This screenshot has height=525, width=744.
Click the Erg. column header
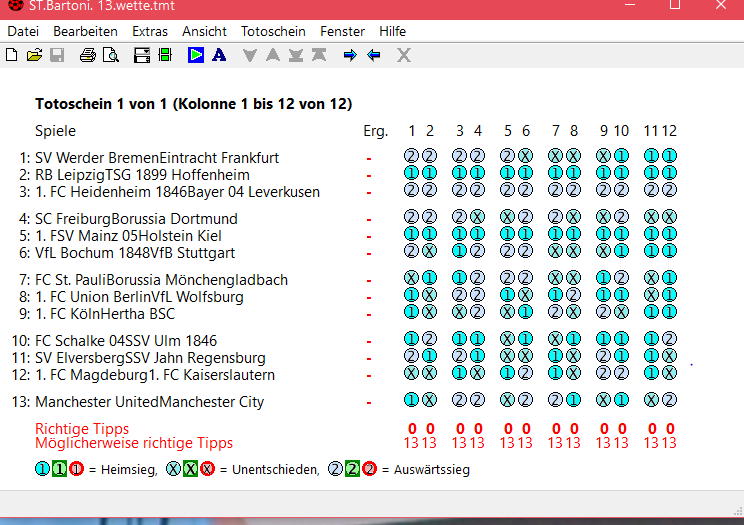coord(376,131)
